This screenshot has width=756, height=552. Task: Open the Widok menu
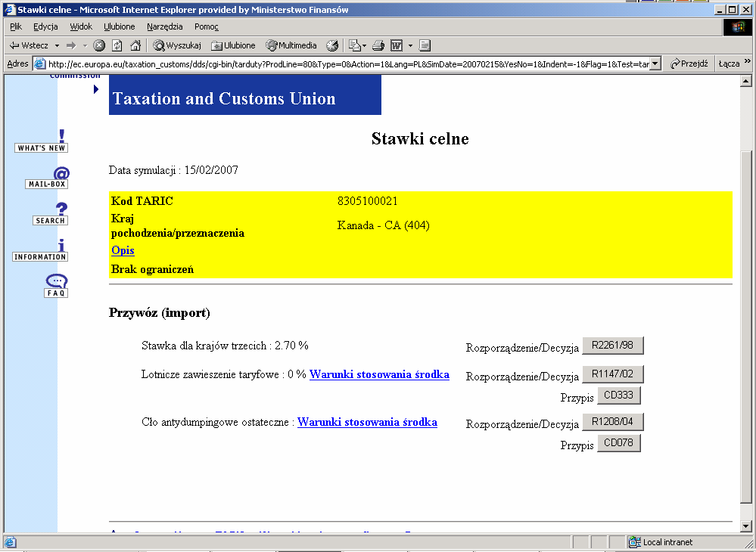(x=80, y=26)
